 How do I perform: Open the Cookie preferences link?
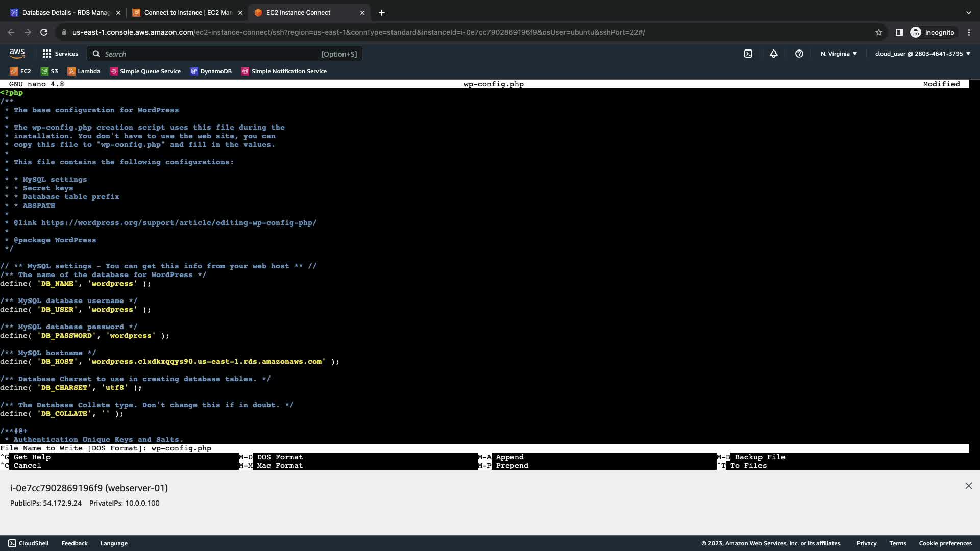pyautogui.click(x=945, y=543)
